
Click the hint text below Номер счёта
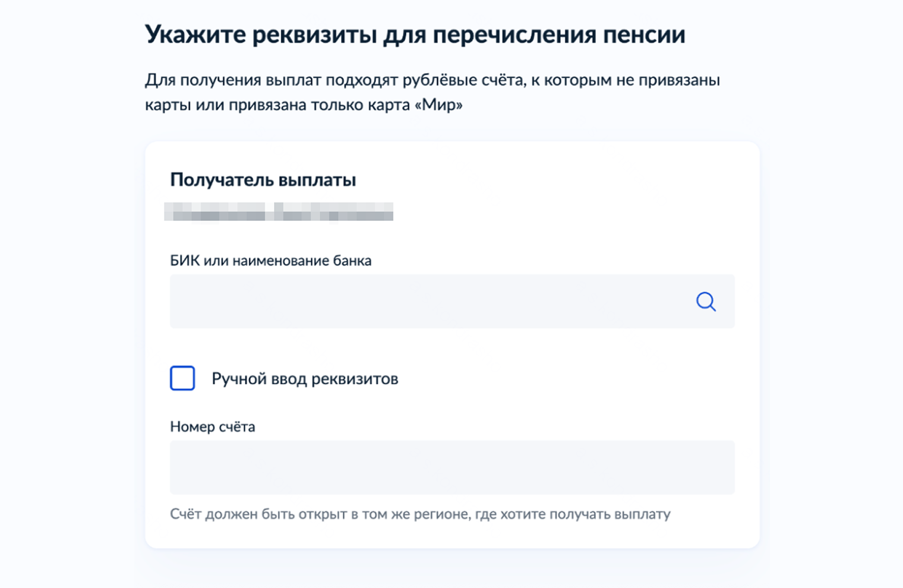point(420,514)
